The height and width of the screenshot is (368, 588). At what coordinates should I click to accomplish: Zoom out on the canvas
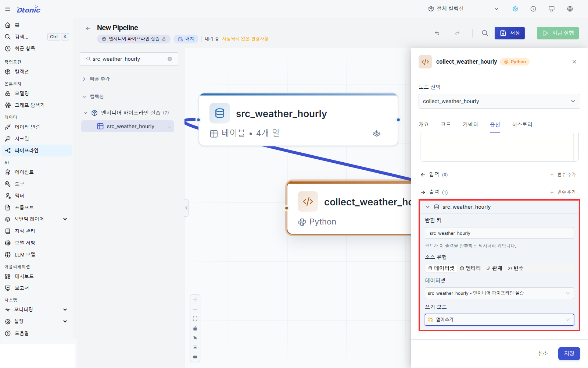(x=195, y=309)
